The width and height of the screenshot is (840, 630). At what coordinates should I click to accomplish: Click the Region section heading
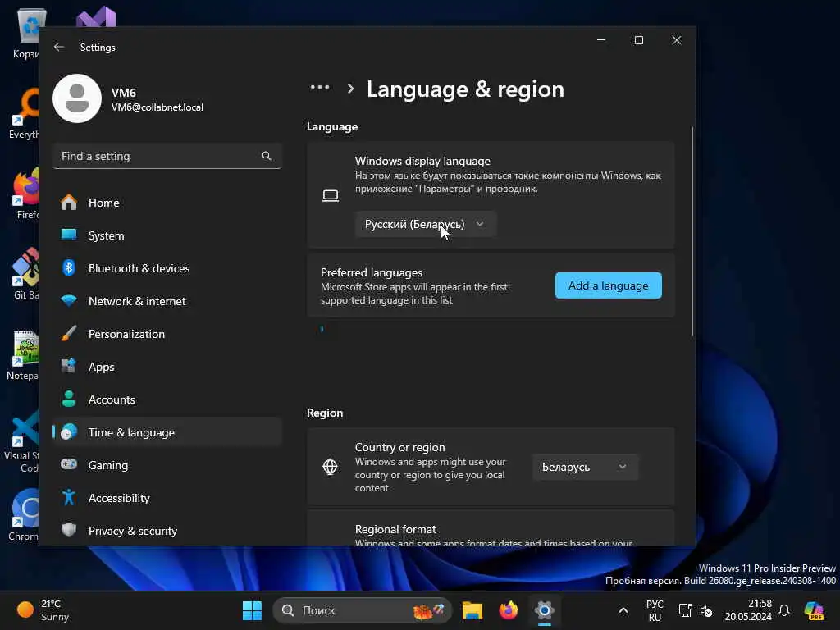pyautogui.click(x=325, y=413)
